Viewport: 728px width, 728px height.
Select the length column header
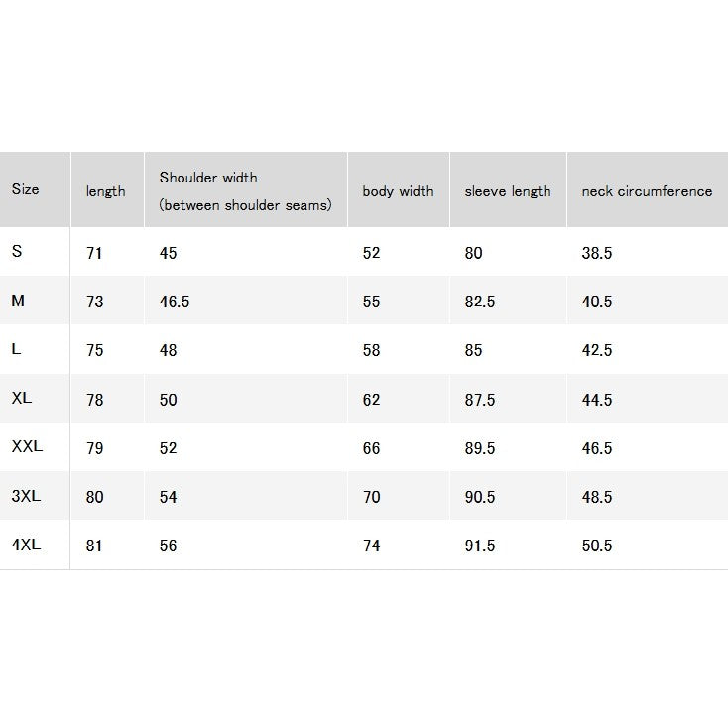pos(105,191)
